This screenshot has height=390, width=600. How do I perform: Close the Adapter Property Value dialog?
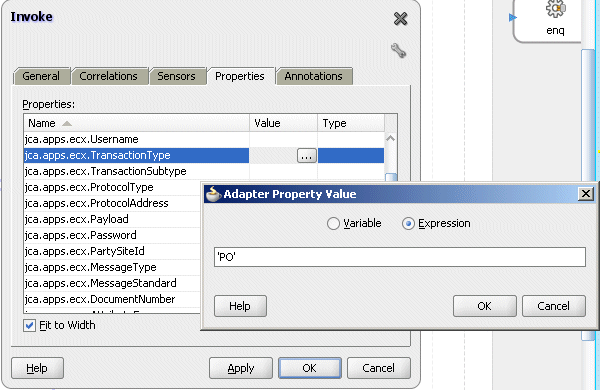(x=585, y=194)
